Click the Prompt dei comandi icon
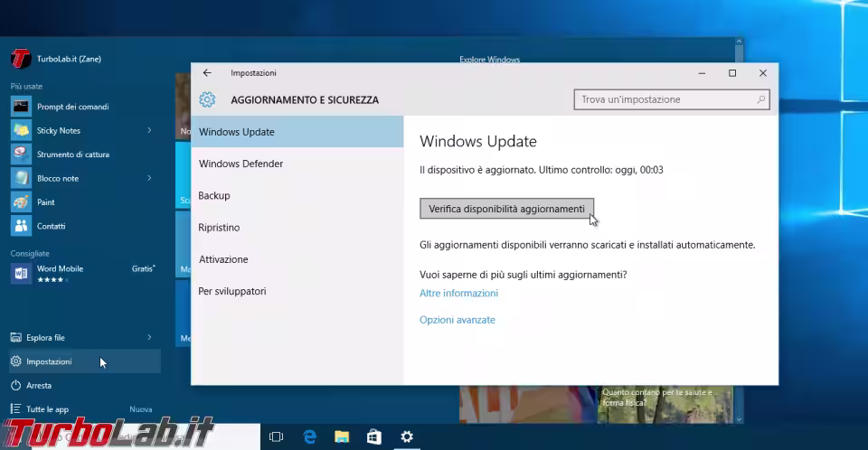The width and height of the screenshot is (868, 450). [21, 107]
